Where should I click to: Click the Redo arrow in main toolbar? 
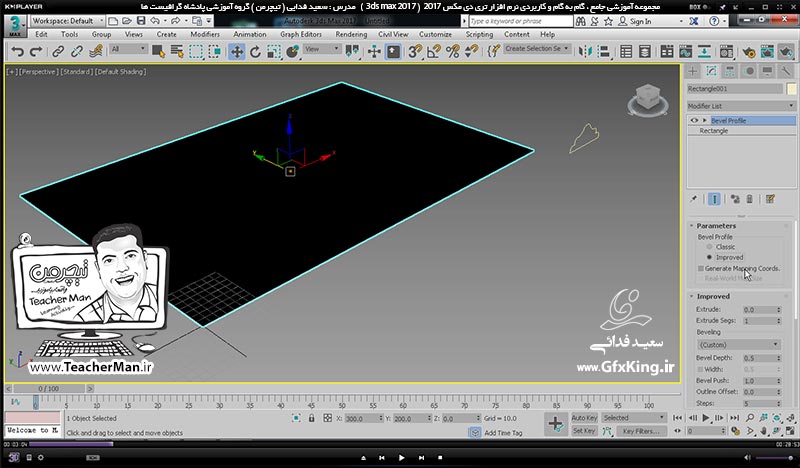36,52
